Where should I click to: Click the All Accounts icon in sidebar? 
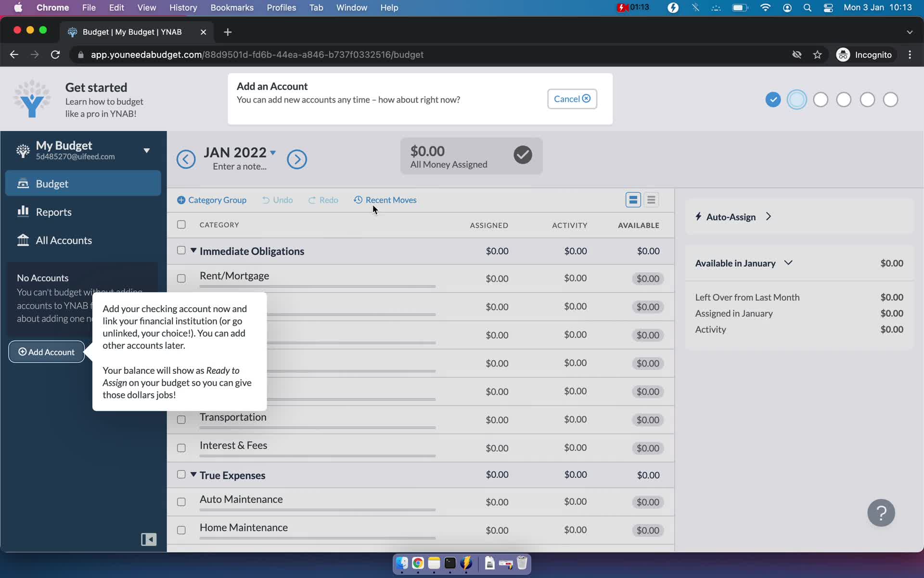[23, 240]
